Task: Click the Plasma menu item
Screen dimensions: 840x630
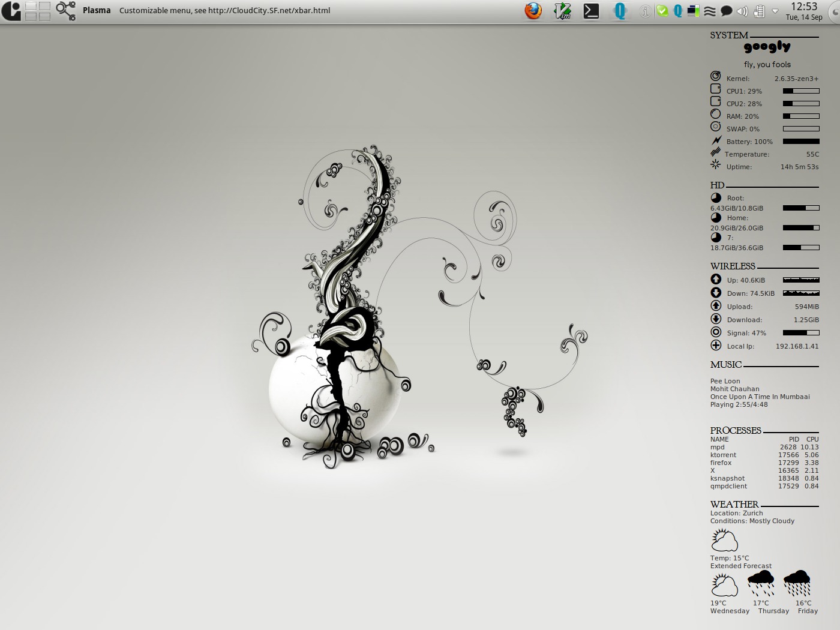Action: coord(97,10)
